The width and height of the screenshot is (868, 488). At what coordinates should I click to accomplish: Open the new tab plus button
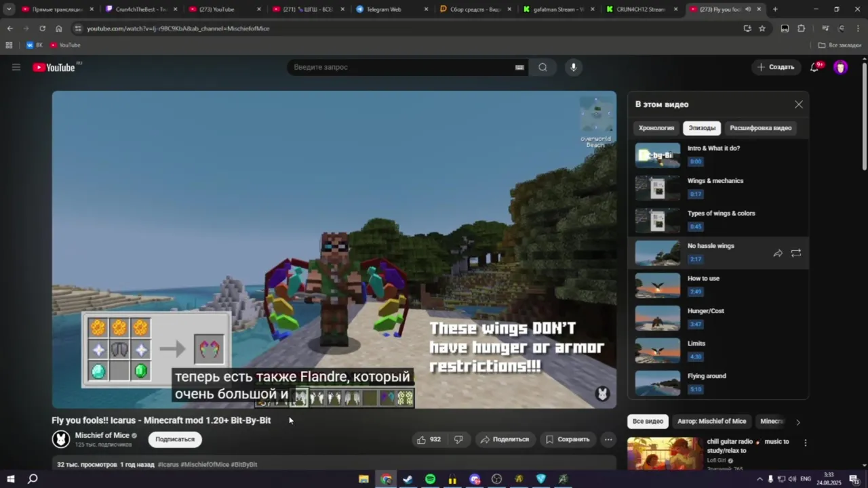click(775, 9)
